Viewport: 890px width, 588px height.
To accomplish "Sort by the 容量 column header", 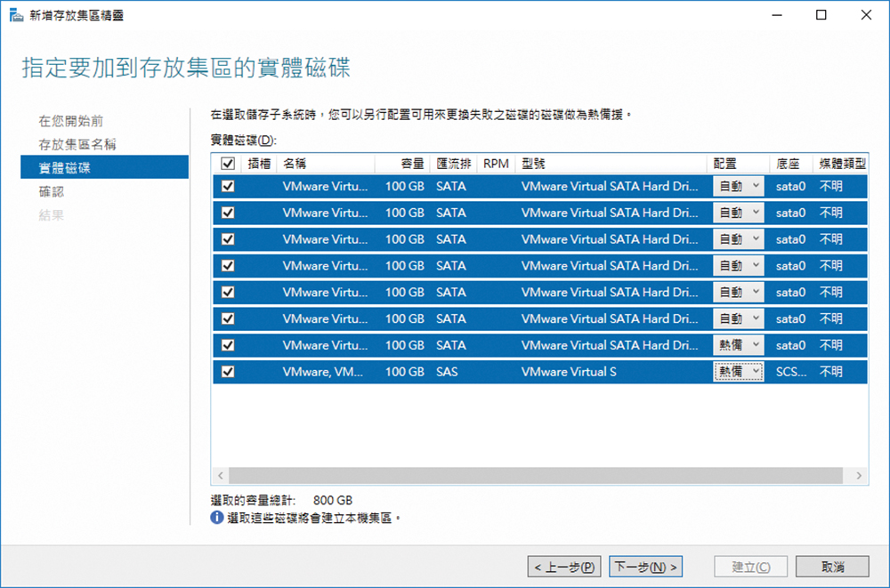I will point(402,164).
